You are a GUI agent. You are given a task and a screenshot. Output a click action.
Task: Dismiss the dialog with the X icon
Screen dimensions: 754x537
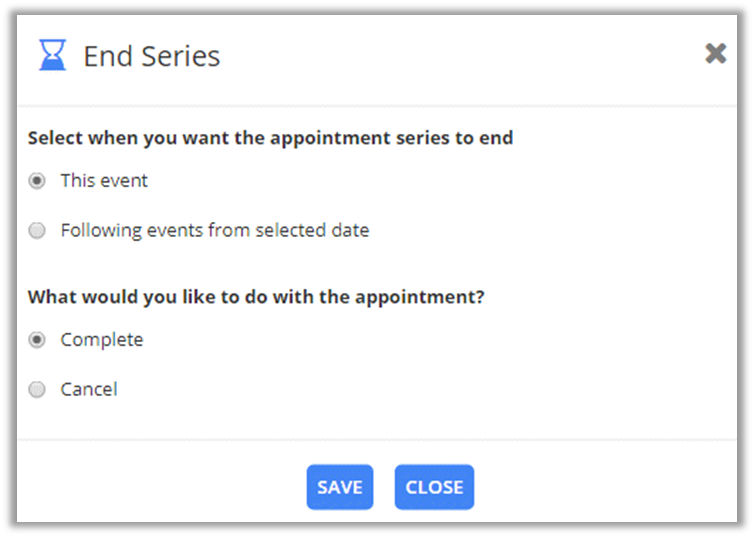click(715, 54)
